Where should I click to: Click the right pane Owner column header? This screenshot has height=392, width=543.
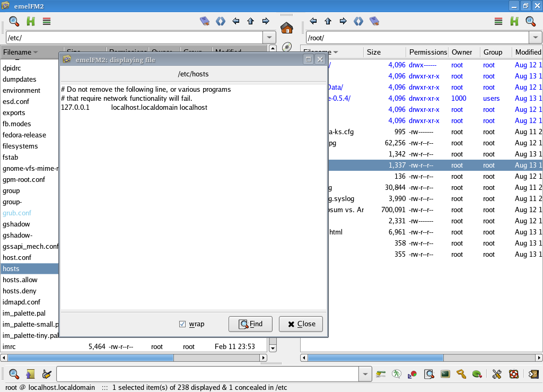464,53
